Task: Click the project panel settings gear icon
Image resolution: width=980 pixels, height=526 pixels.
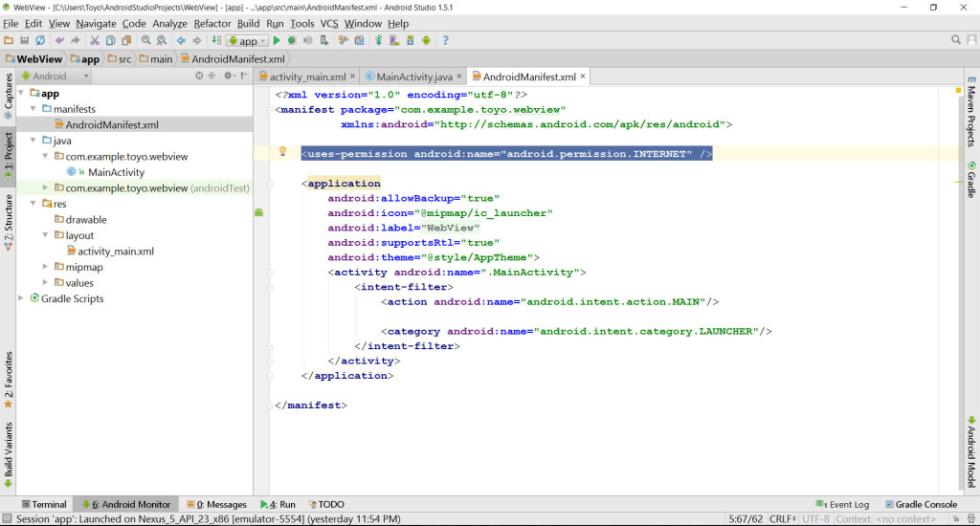Action: [x=228, y=76]
